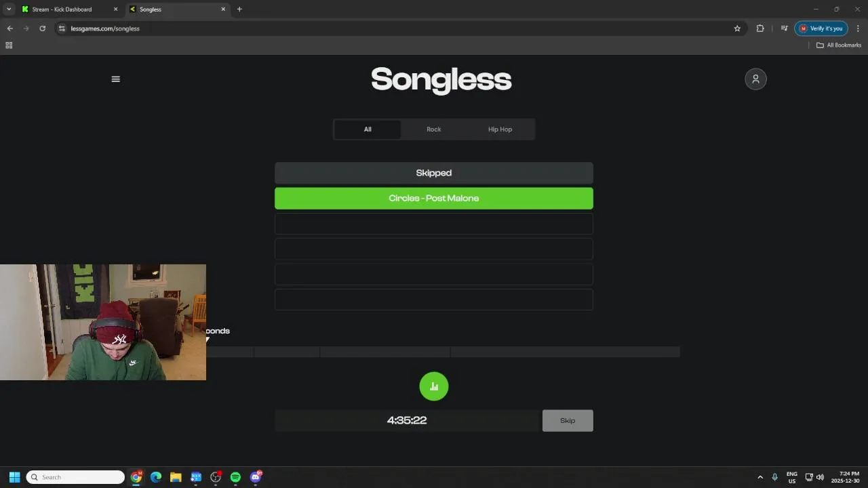Open the network status icon
868x488 pixels.
(809, 477)
